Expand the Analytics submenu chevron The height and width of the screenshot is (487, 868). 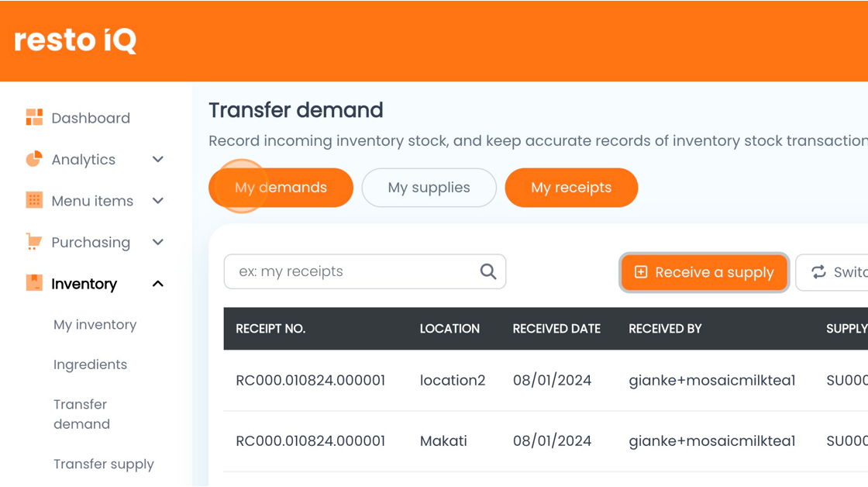pos(158,160)
